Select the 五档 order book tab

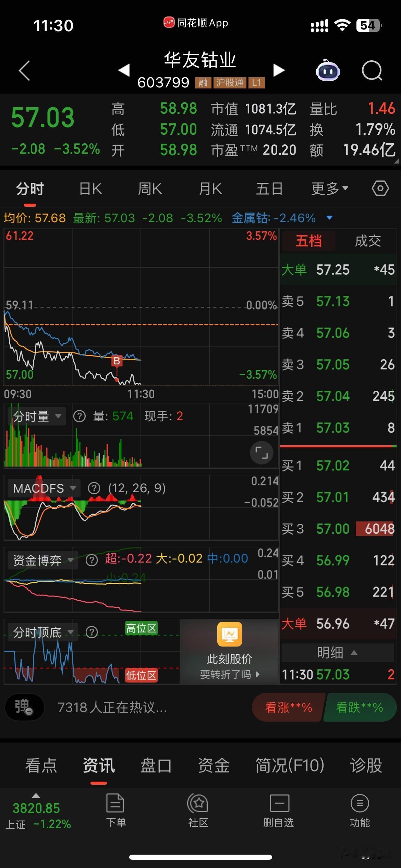308,241
